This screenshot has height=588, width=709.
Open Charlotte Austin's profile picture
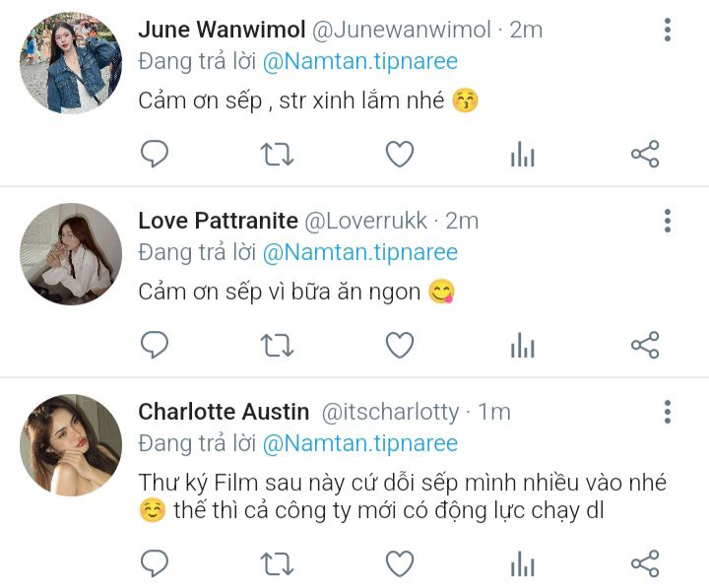pos(71,445)
